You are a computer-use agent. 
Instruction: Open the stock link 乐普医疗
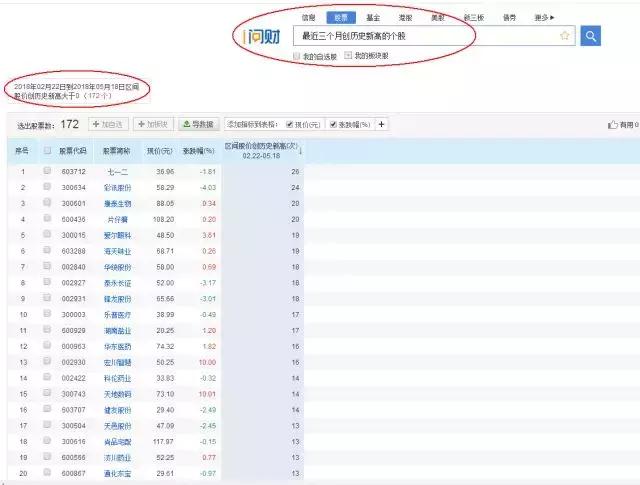pyautogui.click(x=118, y=315)
